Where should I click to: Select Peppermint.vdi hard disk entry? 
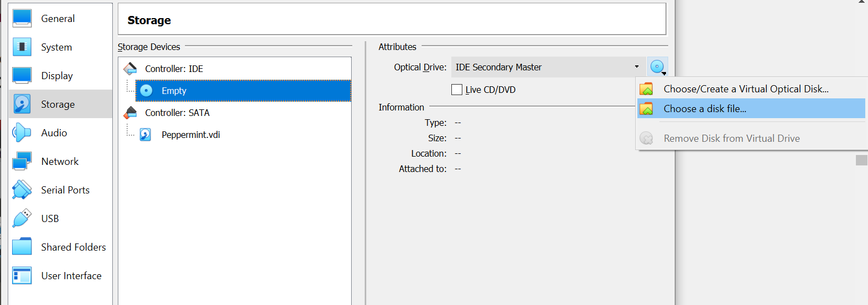pyautogui.click(x=190, y=135)
